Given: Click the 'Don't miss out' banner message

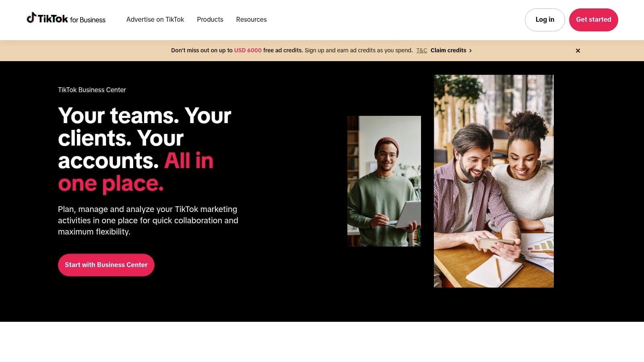Looking at the screenshot, I should (x=292, y=50).
